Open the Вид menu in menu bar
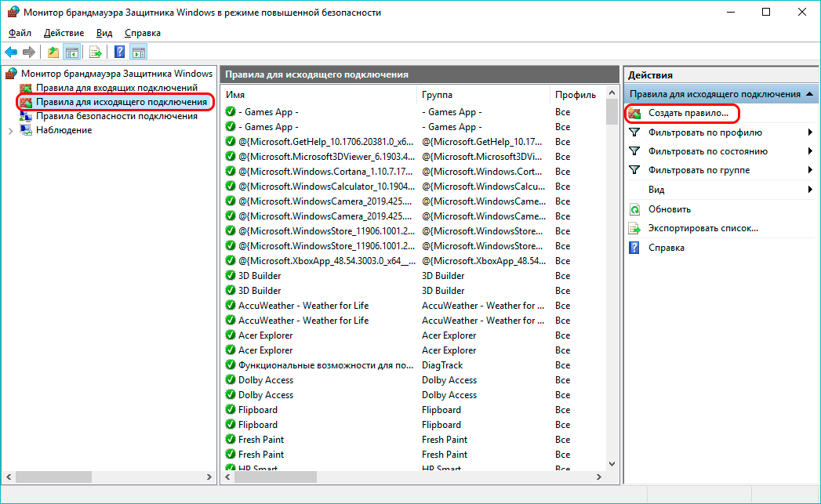Image resolution: width=821 pixels, height=504 pixels. [x=104, y=32]
